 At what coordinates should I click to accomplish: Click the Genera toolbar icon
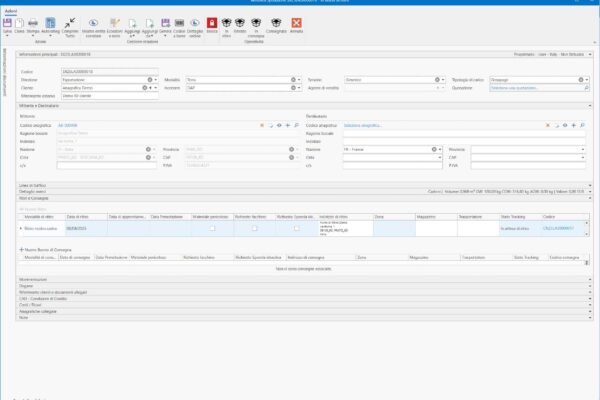click(x=165, y=23)
